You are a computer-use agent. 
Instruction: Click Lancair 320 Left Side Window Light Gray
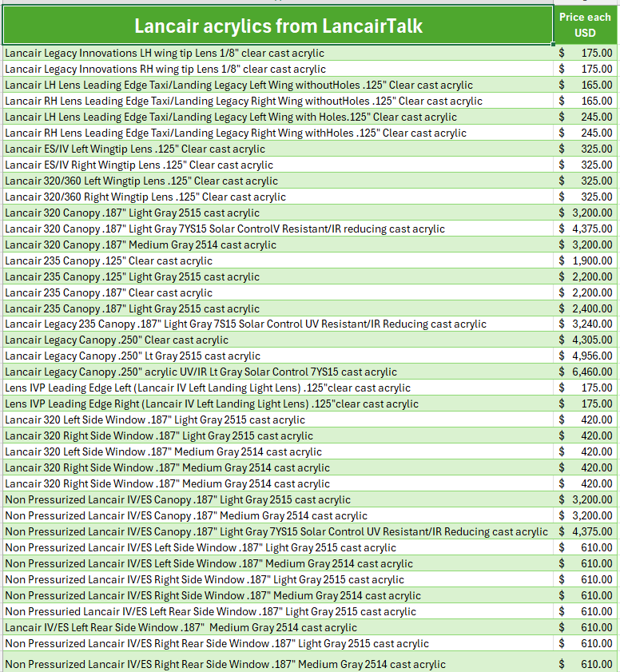155,420
